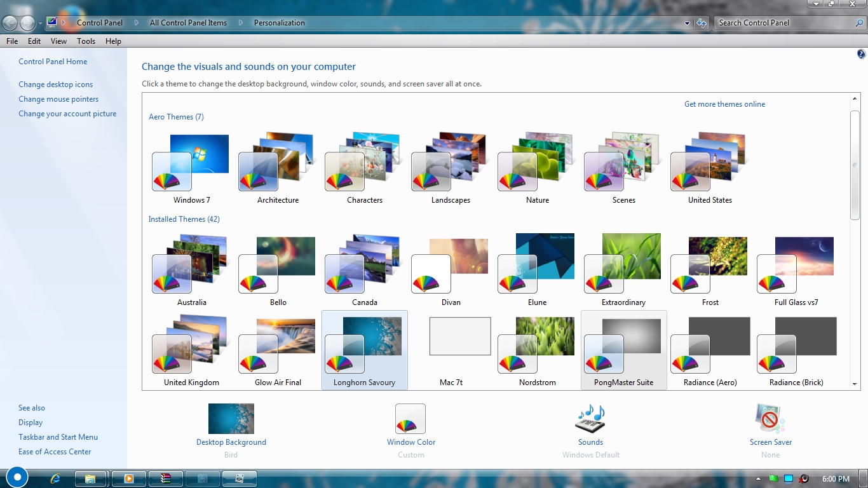868x488 pixels.
Task: Open the Sounds settings icon
Action: pos(590,419)
